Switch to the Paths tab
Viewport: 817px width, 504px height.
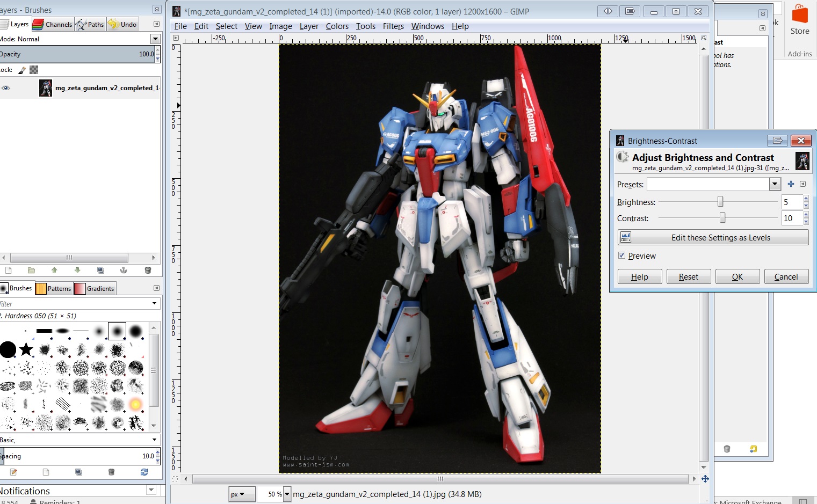(90, 24)
